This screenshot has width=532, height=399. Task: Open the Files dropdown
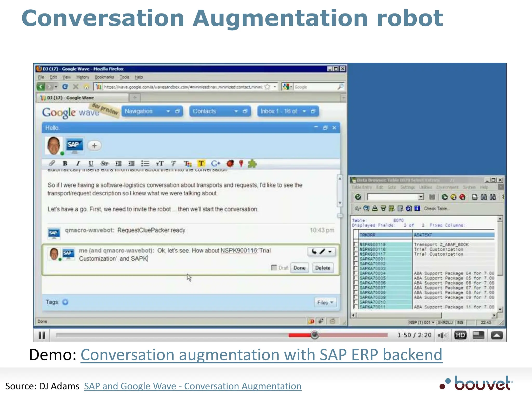(x=325, y=302)
